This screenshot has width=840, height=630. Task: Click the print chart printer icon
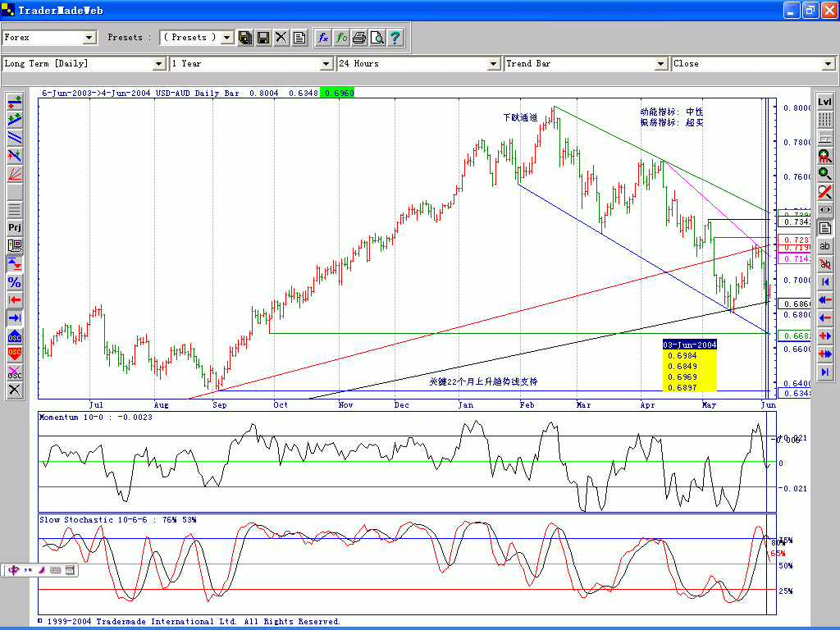click(359, 38)
